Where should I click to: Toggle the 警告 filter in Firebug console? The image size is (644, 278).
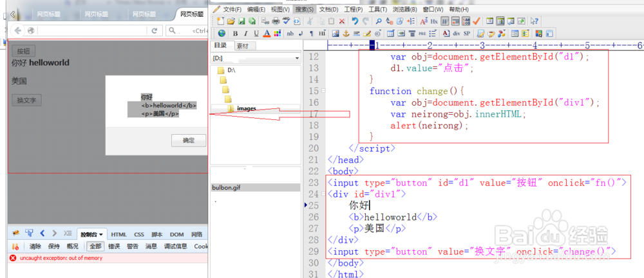coord(133,246)
